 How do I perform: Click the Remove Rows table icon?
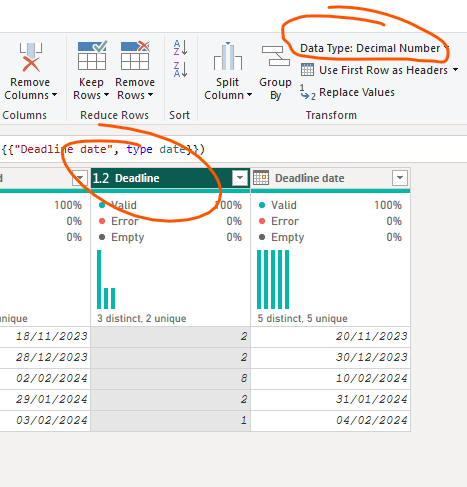tap(135, 55)
